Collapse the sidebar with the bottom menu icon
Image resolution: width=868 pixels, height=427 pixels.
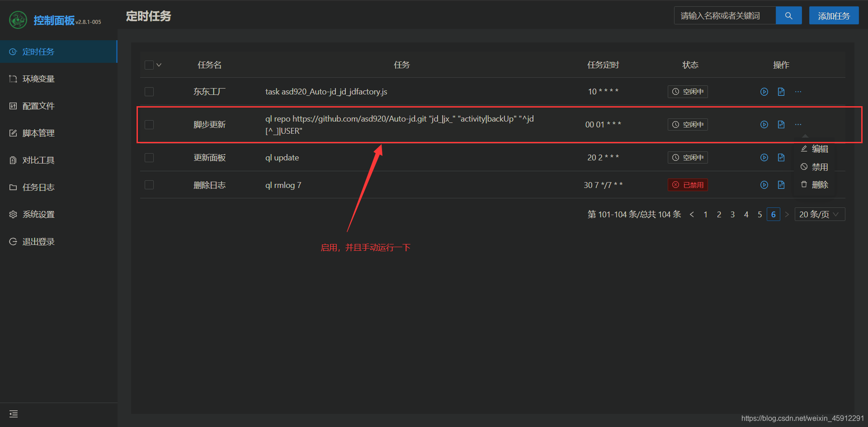(14, 414)
